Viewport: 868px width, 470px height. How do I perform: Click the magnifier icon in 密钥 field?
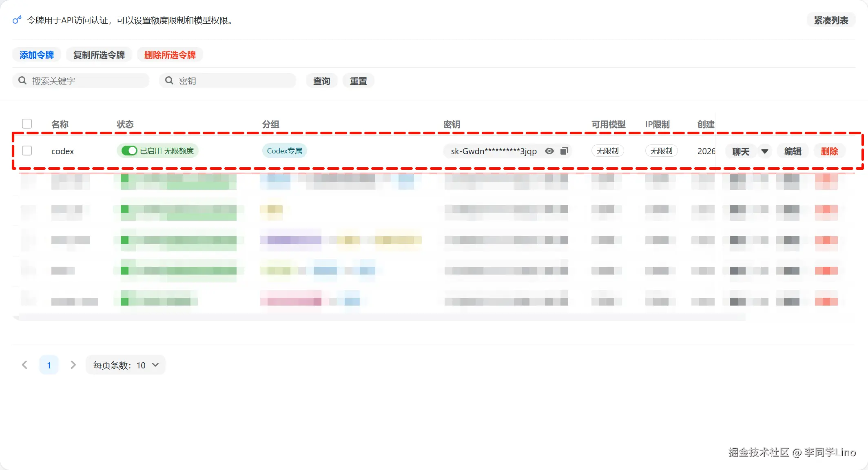pyautogui.click(x=169, y=80)
